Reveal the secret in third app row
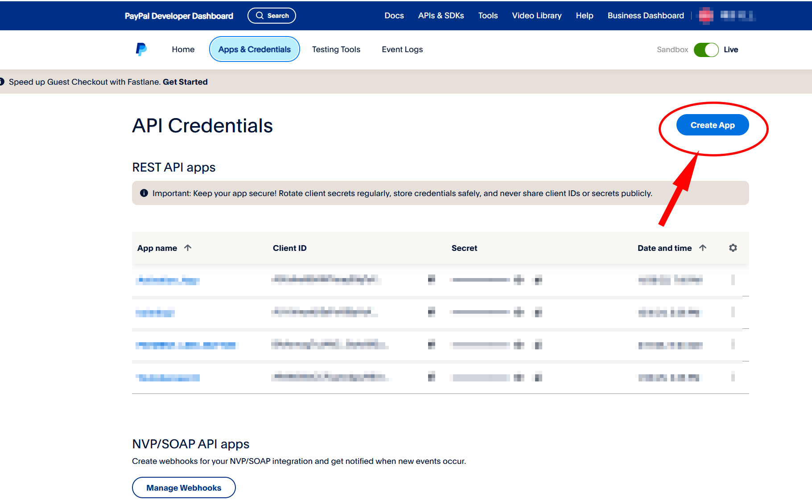This screenshot has width=812, height=504. point(519,344)
